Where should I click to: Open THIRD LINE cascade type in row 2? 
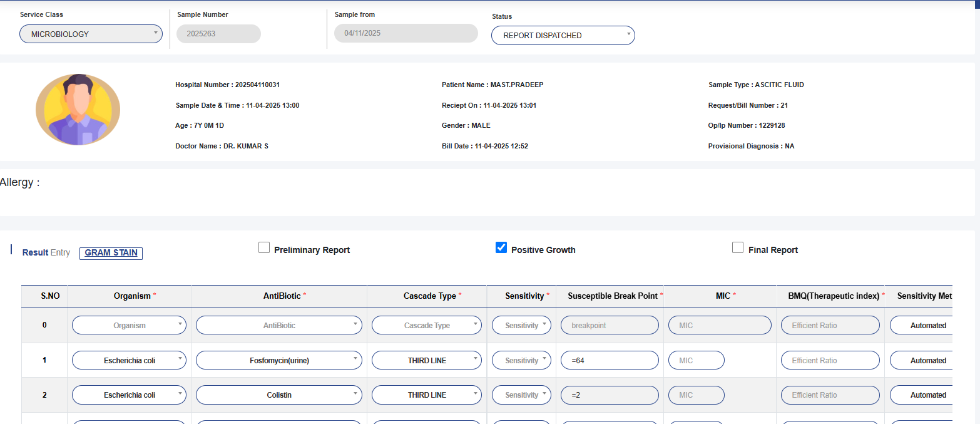click(427, 395)
